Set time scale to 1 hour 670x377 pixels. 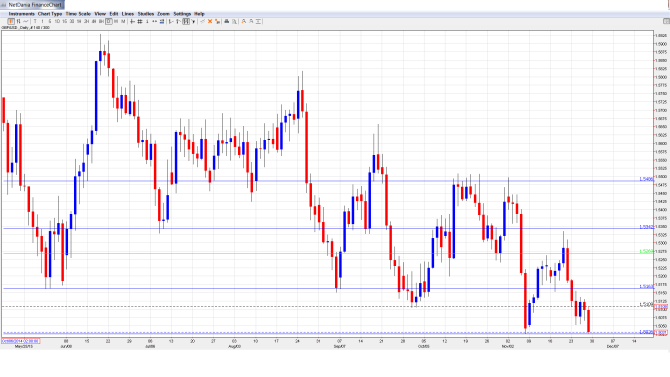79,21
